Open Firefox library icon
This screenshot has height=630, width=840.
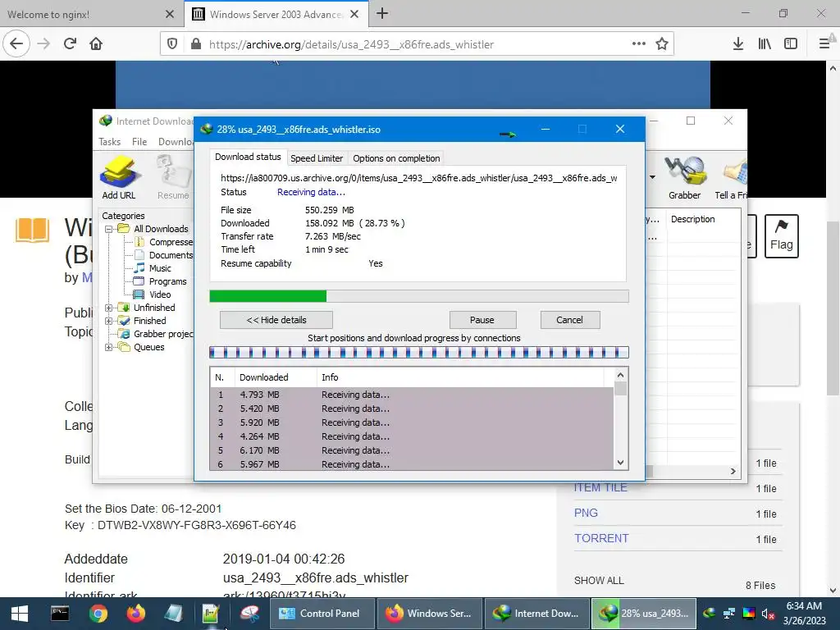click(765, 44)
